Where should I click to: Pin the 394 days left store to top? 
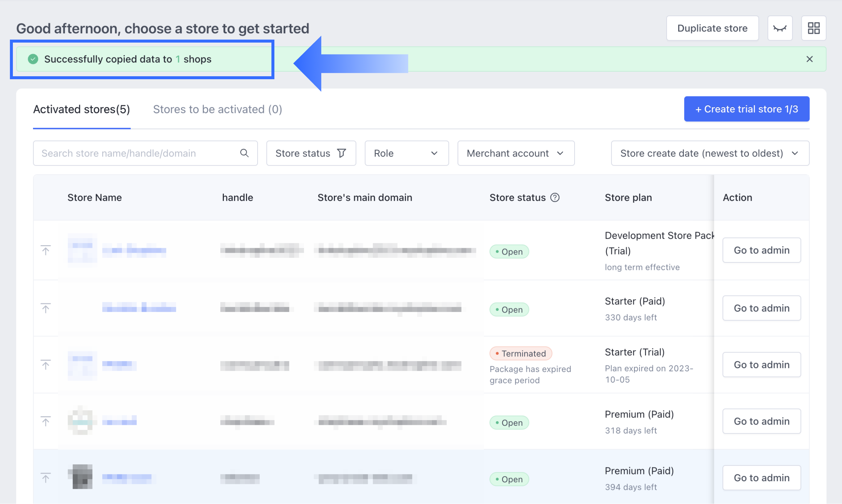tap(46, 478)
